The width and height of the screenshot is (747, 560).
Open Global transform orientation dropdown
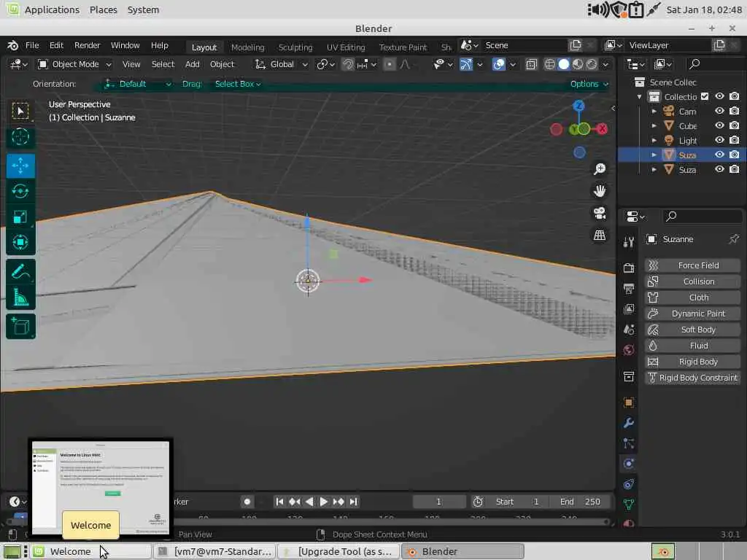coord(281,64)
